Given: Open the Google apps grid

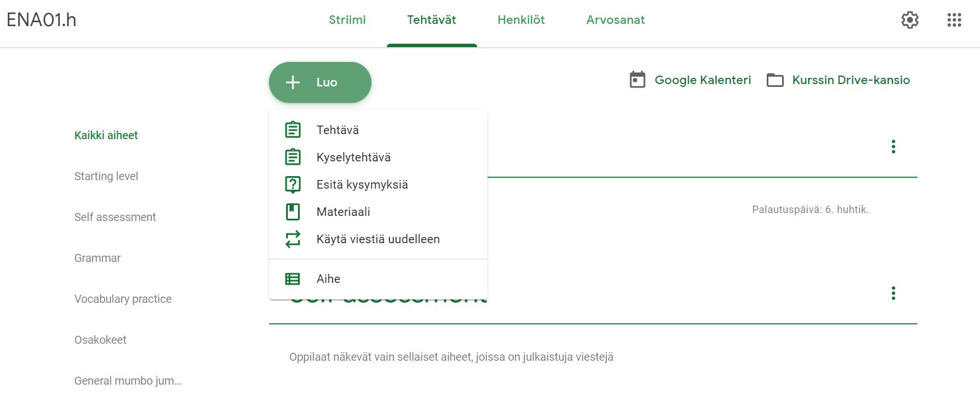Looking at the screenshot, I should point(954,20).
